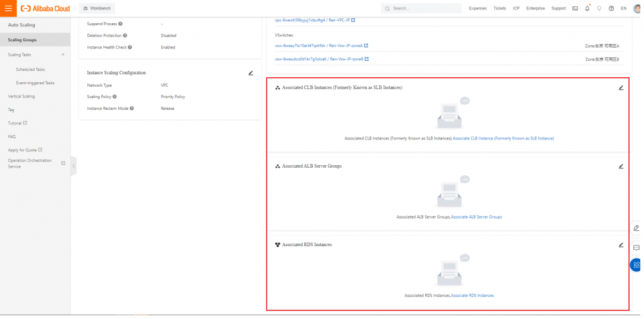This screenshot has width=644, height=319.
Task: Collapse the Scaling Tasks section
Action: pyautogui.click(x=63, y=55)
